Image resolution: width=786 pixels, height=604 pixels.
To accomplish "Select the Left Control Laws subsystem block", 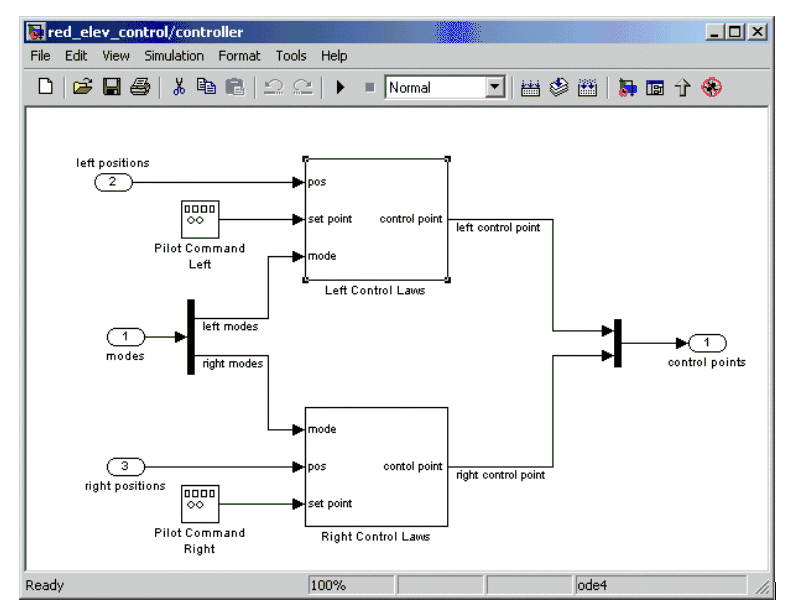I will tap(375, 219).
